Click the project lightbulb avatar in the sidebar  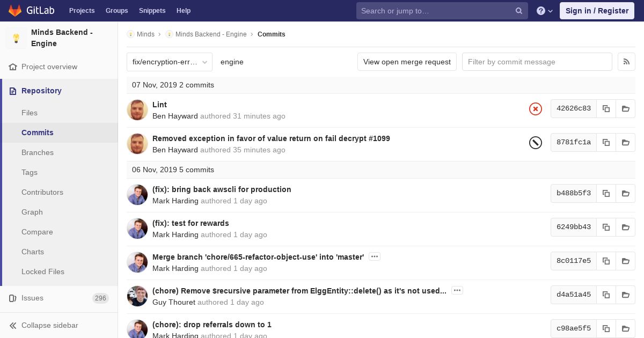coord(16,38)
